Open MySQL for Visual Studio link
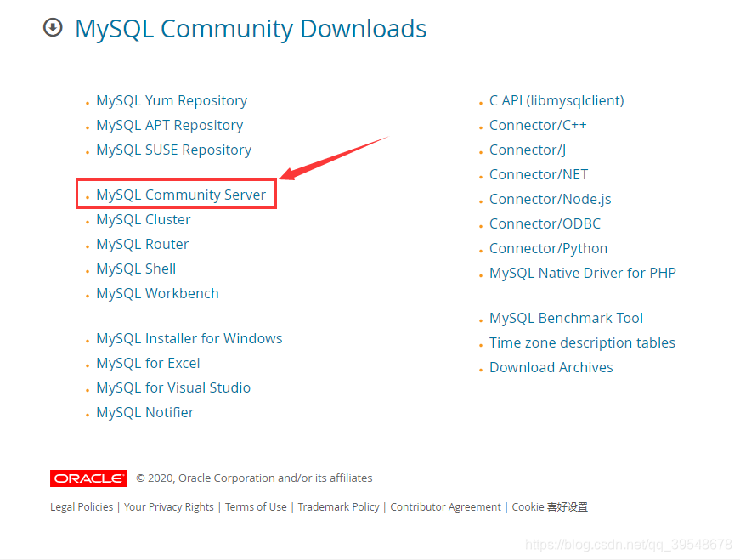 (173, 387)
